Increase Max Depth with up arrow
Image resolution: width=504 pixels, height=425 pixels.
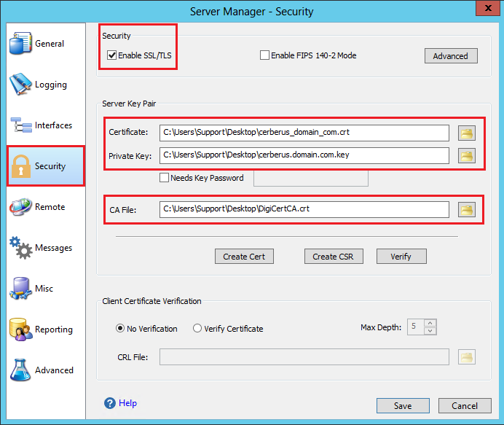coord(430,324)
